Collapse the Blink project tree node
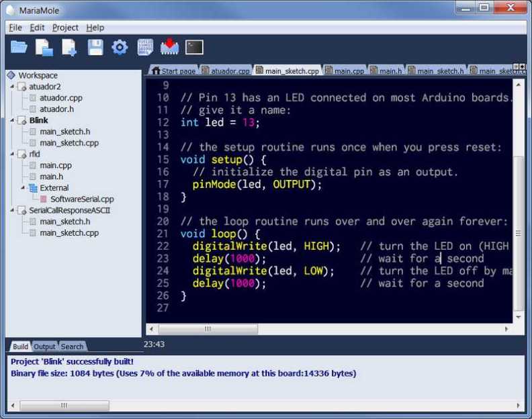This screenshot has width=532, height=419. coord(12,120)
